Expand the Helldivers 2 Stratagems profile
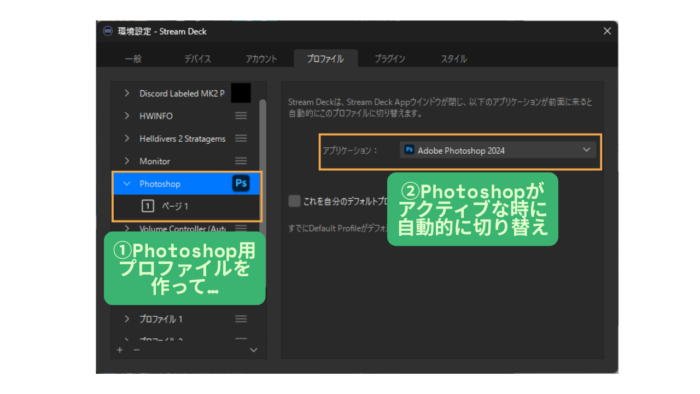The image size is (700, 394). coord(127,138)
